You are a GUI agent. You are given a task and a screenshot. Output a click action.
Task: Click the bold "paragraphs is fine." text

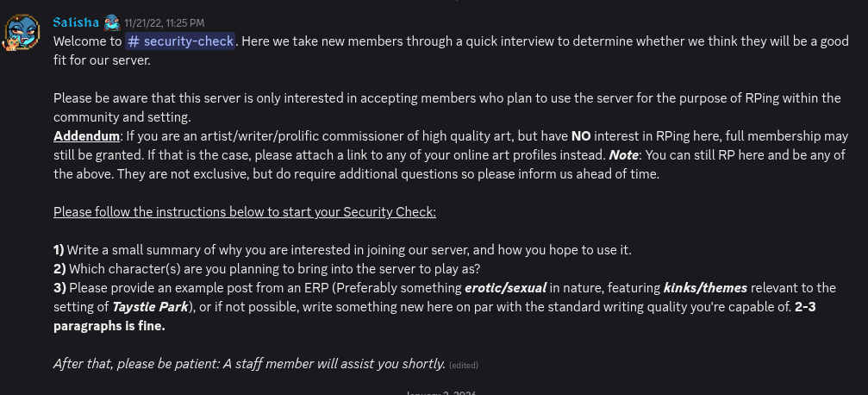[109, 326]
